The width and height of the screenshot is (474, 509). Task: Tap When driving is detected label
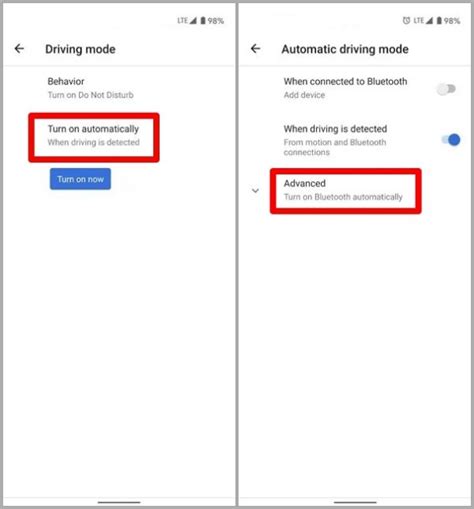(335, 129)
